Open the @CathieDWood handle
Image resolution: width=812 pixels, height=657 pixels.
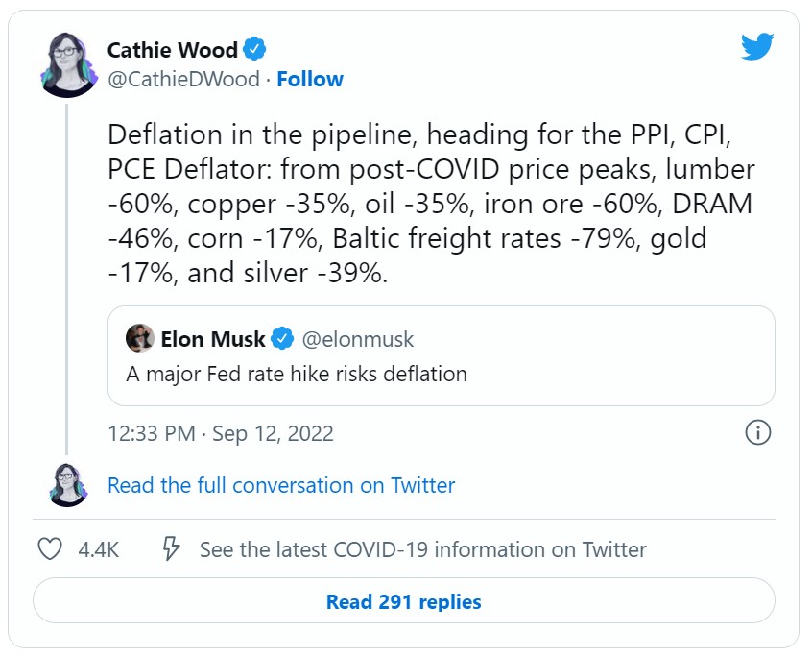(x=183, y=79)
